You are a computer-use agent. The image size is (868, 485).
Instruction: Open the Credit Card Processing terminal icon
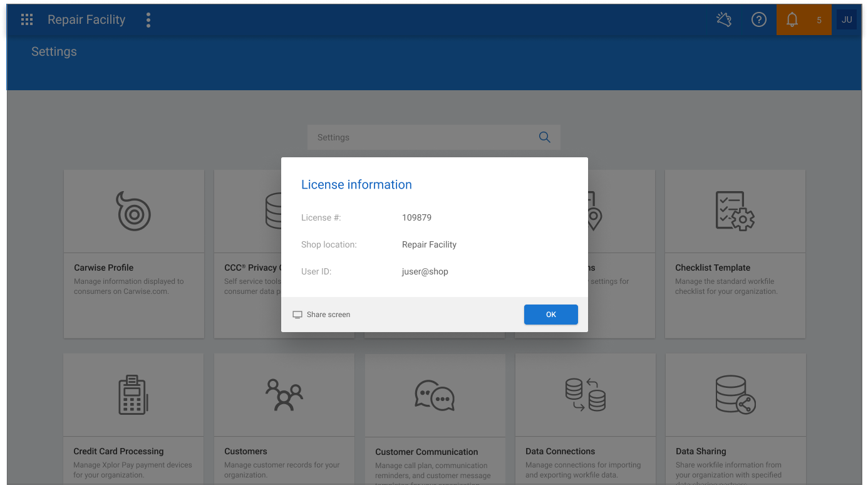click(133, 395)
